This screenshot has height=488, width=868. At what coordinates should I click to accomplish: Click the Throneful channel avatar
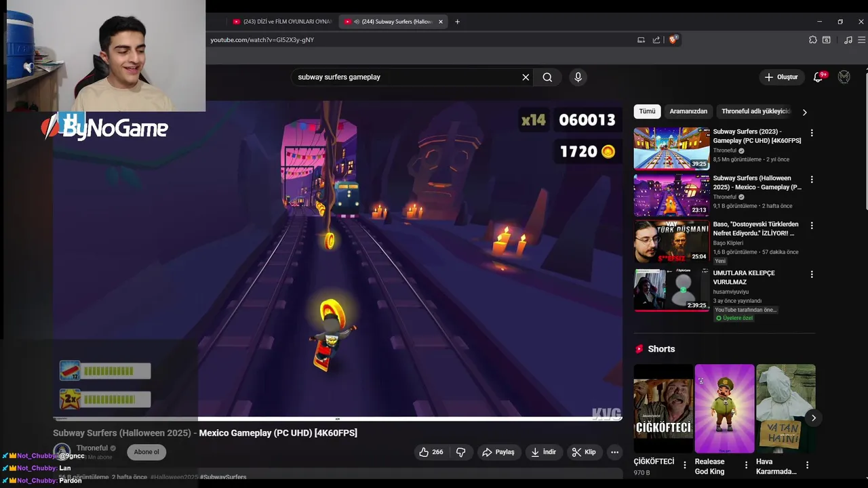62,452
